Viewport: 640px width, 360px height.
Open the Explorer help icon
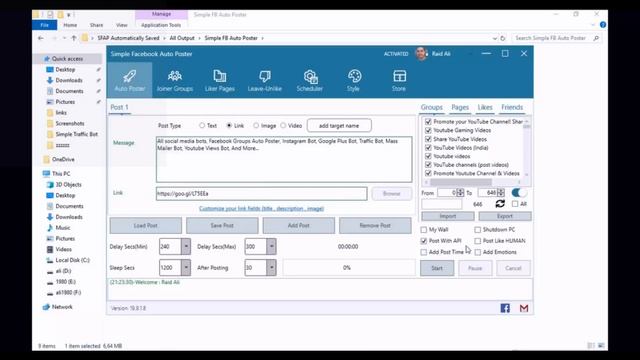coord(603,25)
